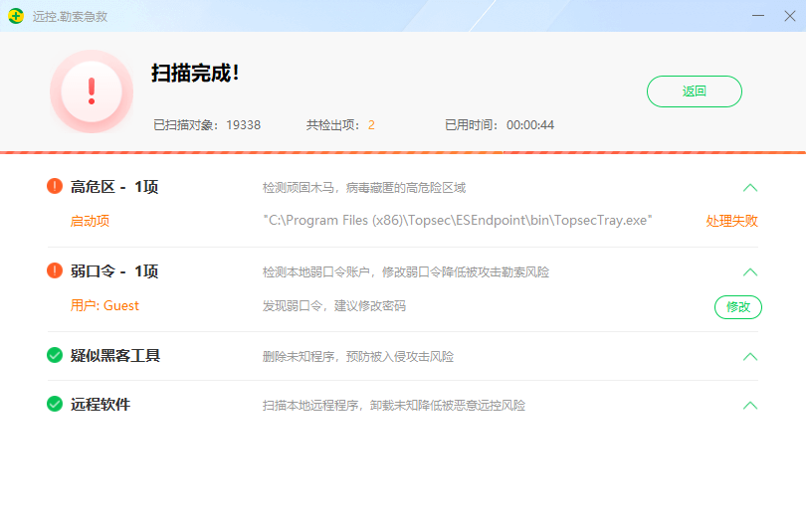This screenshot has width=806, height=532.
Task: Click the orange warning icon beside 高危区
Action: click(x=55, y=187)
